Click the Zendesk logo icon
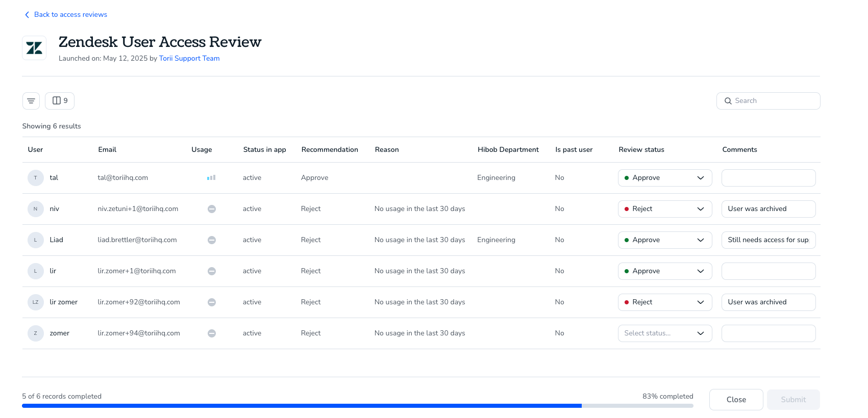The width and height of the screenshot is (868, 418). [34, 48]
